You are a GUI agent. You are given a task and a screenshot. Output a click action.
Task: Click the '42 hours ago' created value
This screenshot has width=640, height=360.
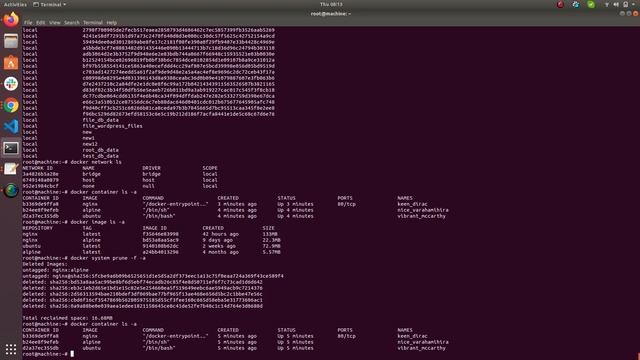(x=220, y=234)
